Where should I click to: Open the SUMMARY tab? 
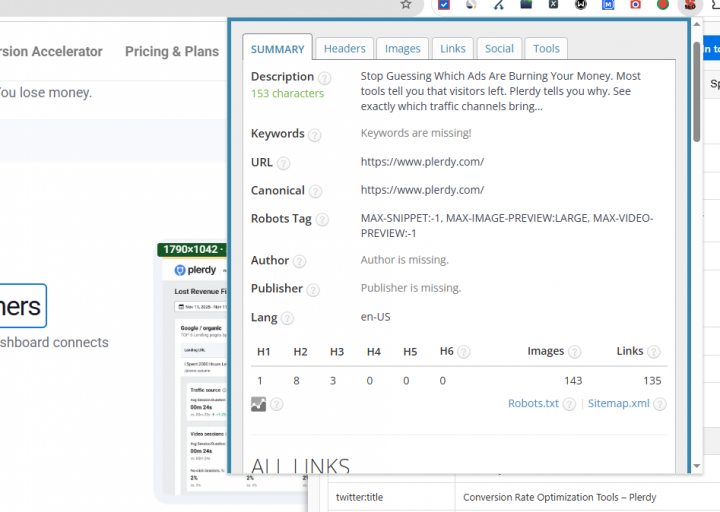coord(277,48)
